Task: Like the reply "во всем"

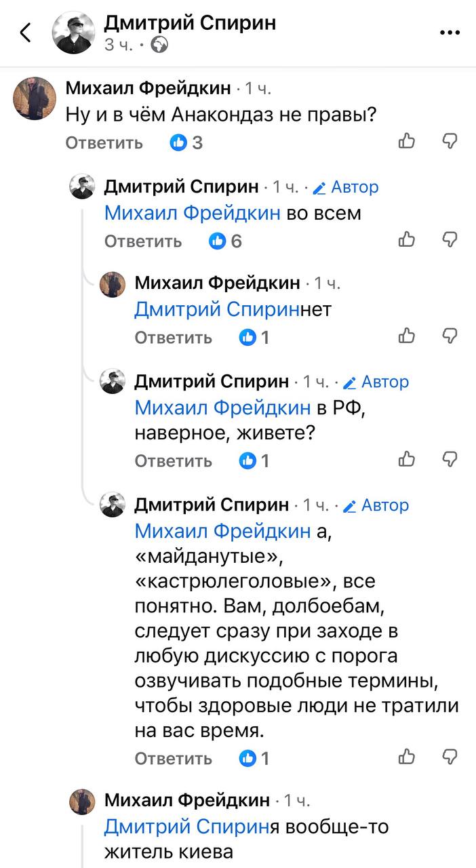Action: point(407,239)
